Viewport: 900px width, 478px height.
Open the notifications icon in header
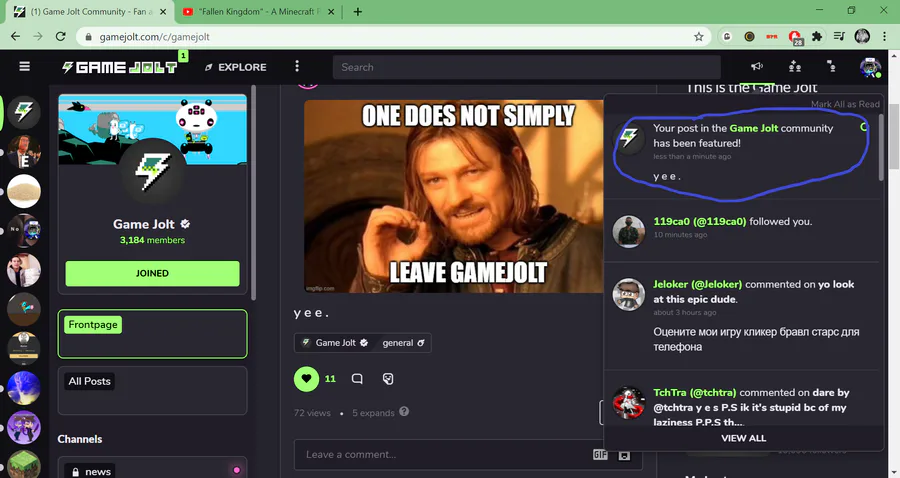(x=831, y=67)
